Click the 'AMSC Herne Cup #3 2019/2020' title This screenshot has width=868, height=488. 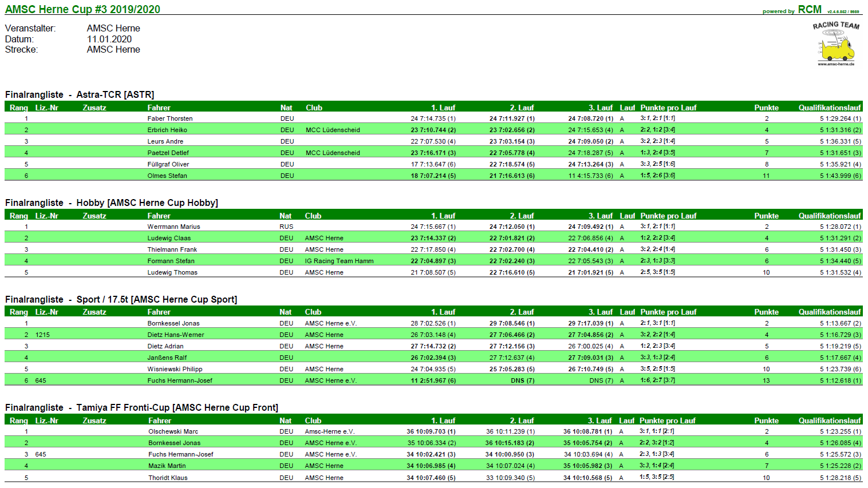coord(82,9)
